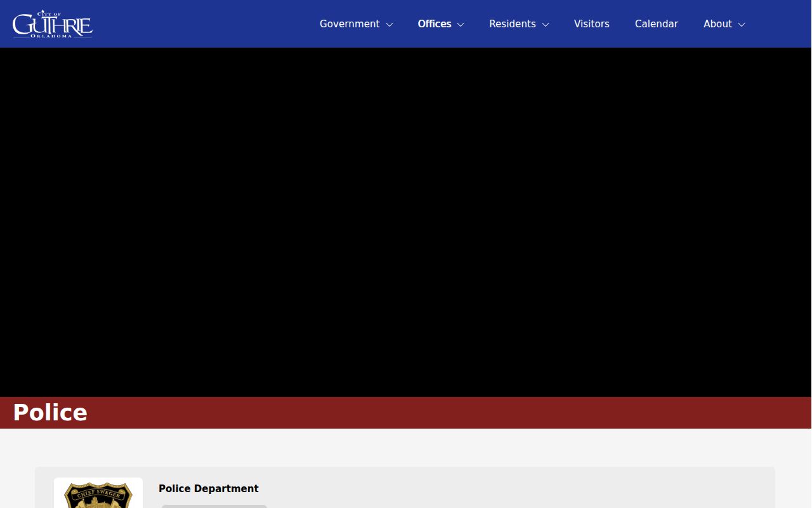The width and height of the screenshot is (812, 508).
Task: Open the Government menu
Action: click(x=350, y=24)
